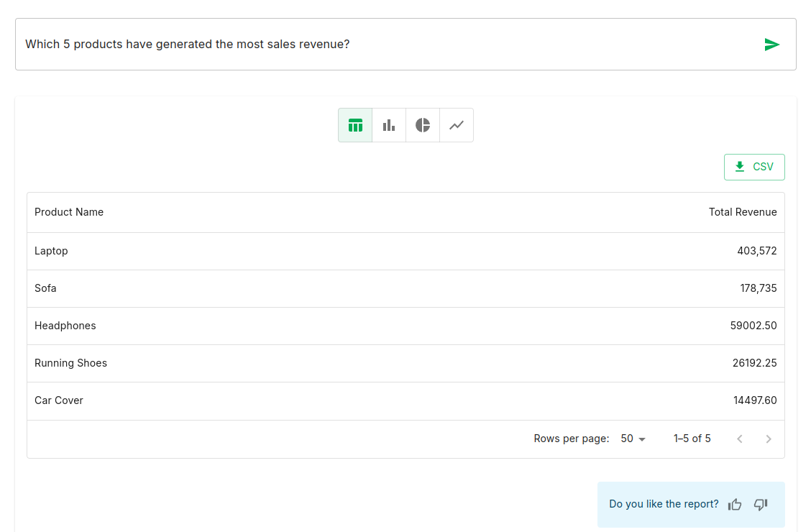811x532 pixels.
Task: Sort by Total Revenue column header
Action: [743, 212]
